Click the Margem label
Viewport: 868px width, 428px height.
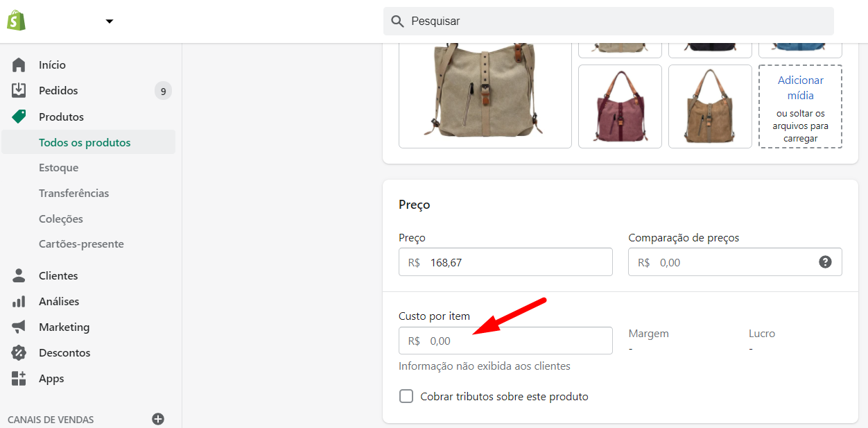coord(648,334)
